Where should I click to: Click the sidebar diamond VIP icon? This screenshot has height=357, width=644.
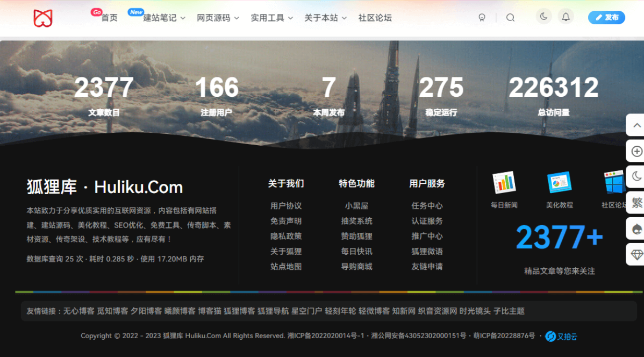[636, 255]
